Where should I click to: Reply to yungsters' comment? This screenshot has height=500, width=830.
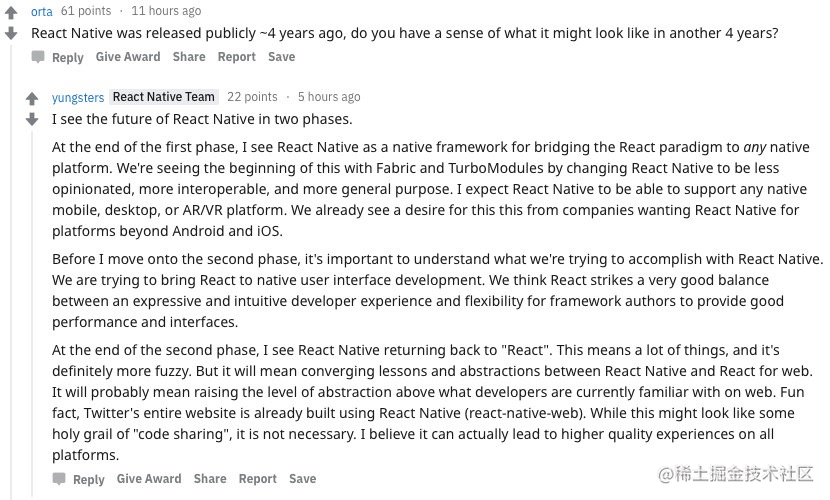click(x=88, y=479)
